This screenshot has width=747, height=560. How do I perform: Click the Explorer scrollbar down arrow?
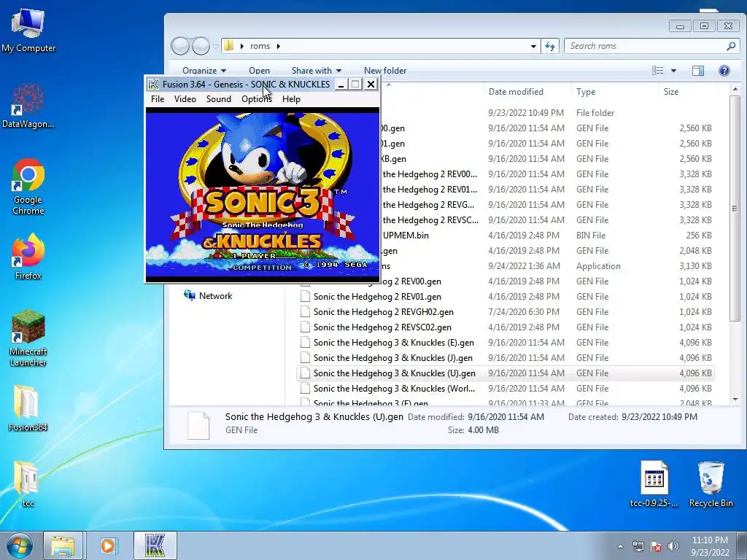pos(735,400)
